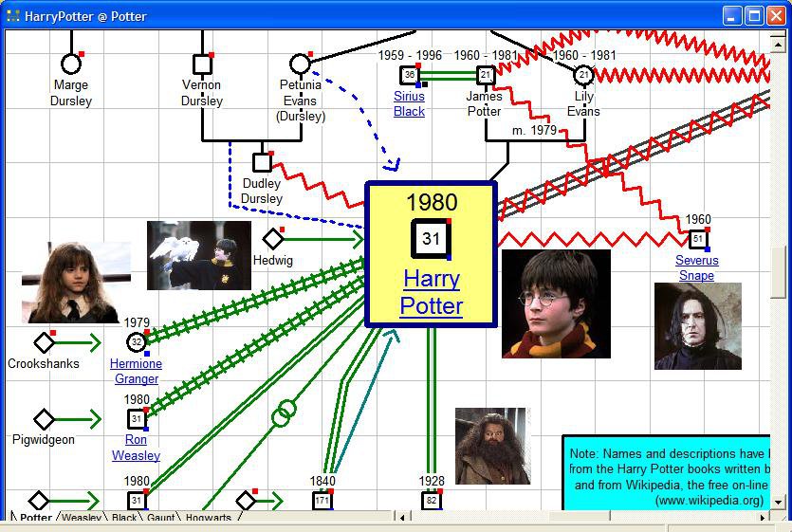
Task: Select the Hedwig diamond pet symbol
Action: click(273, 239)
